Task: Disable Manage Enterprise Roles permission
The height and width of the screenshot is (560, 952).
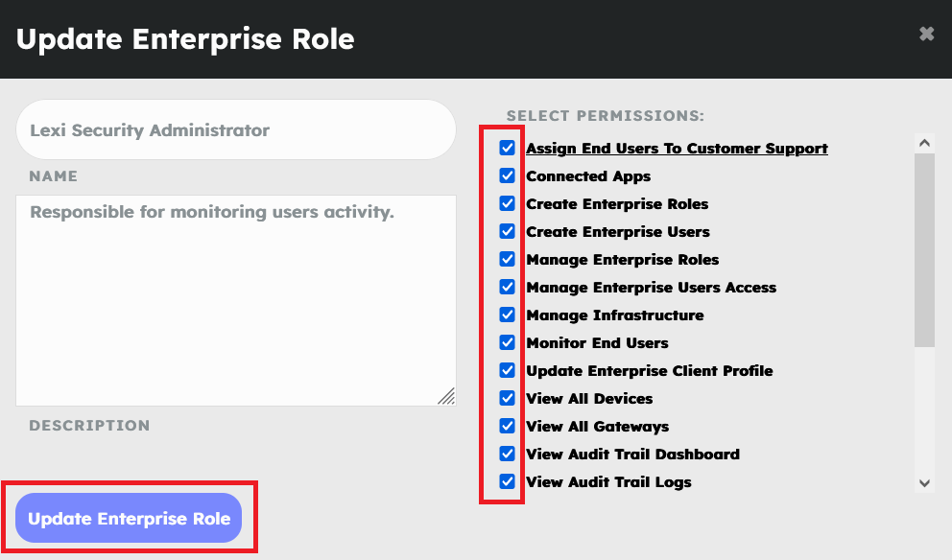Action: click(508, 260)
